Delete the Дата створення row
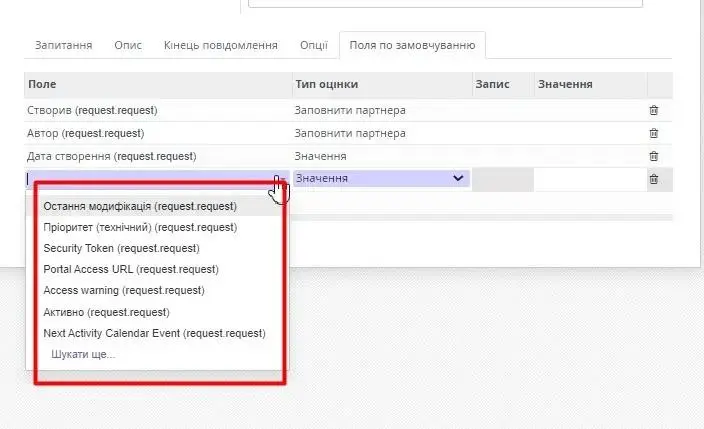This screenshot has width=704, height=429. [x=653, y=156]
